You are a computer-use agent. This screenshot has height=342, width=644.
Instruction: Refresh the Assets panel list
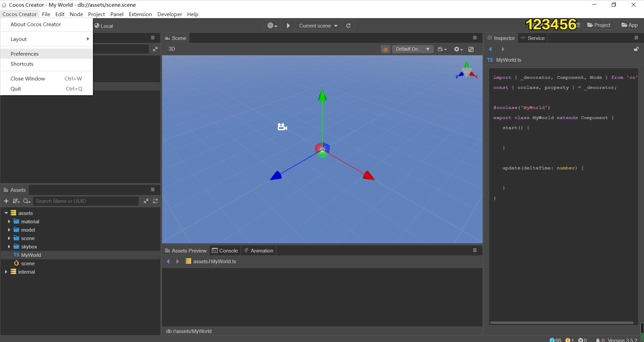[x=155, y=201]
